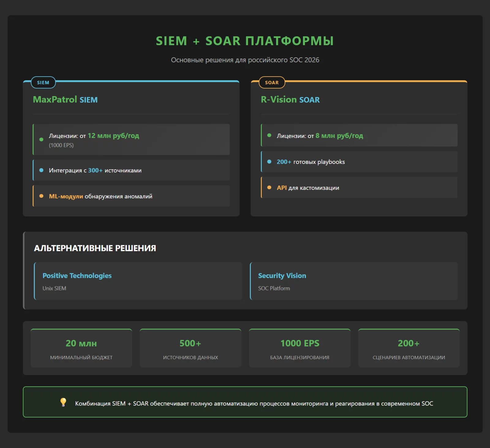The image size is (490, 448).
Task: Click the '8 млн руб/год' license price
Action: coord(339,136)
